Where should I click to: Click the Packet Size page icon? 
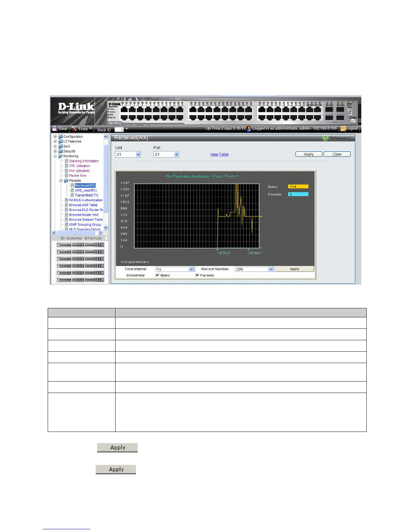coord(66,176)
